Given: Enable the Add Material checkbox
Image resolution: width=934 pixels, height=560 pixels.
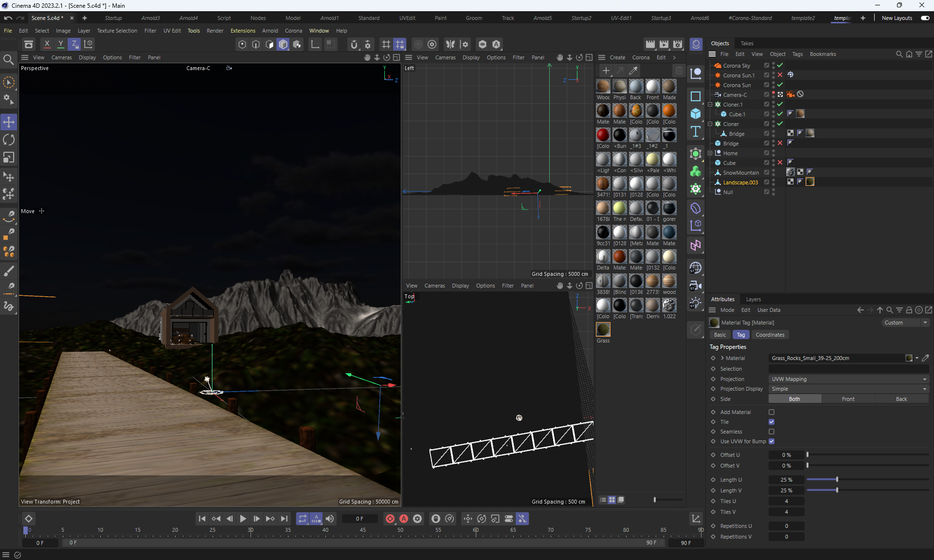Looking at the screenshot, I should click(x=772, y=412).
